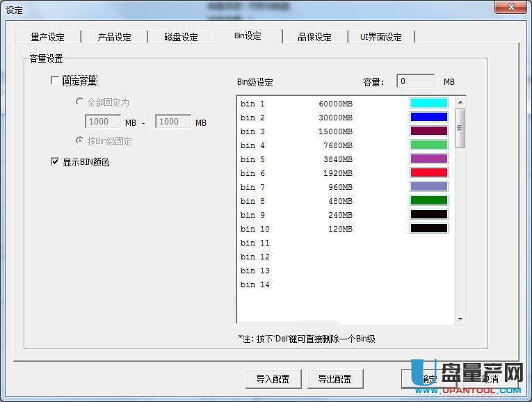Click the 导入配置 button
This screenshot has height=402, width=532.
tap(273, 379)
